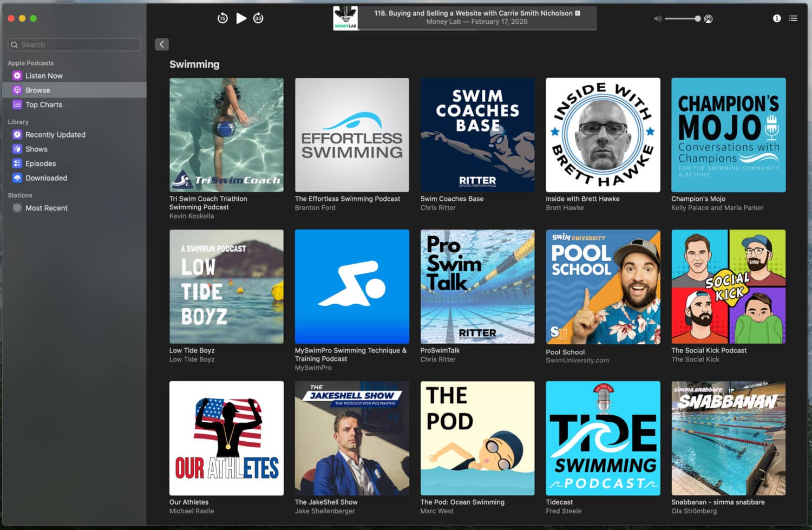Viewport: 812px width, 530px height.
Task: Click 'Tri Swim Coach Triathlon Swimming Podcast' title
Action: tap(208, 203)
